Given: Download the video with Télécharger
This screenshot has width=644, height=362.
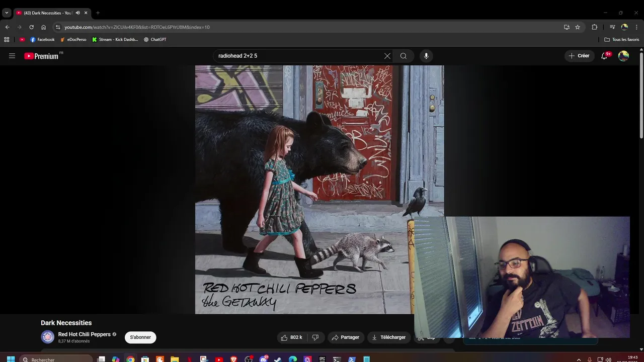Looking at the screenshot, I should coord(389,337).
